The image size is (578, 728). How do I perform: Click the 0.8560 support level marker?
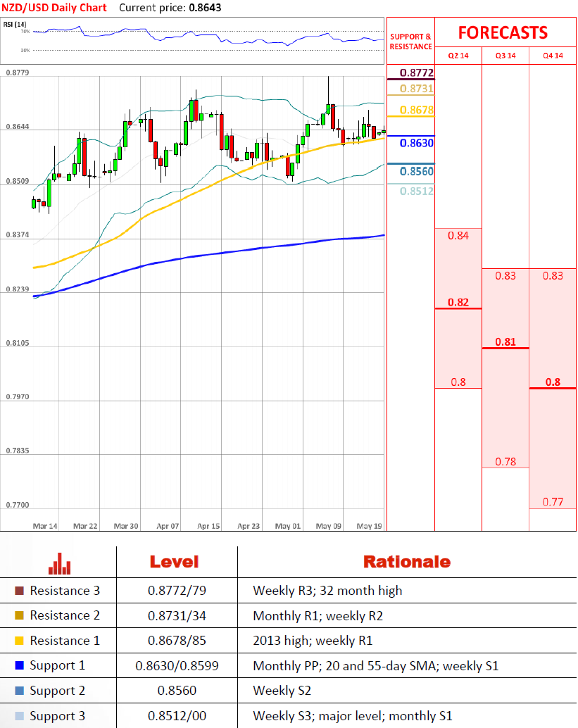click(x=417, y=171)
